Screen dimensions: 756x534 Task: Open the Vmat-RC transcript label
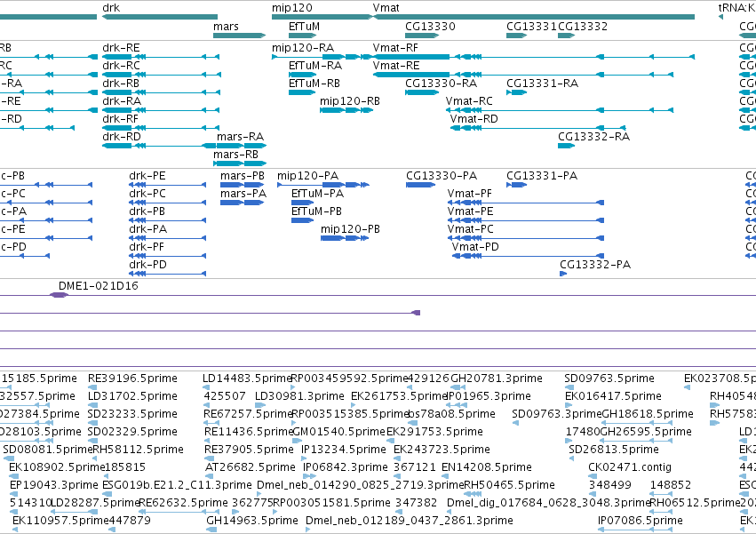[469, 100]
